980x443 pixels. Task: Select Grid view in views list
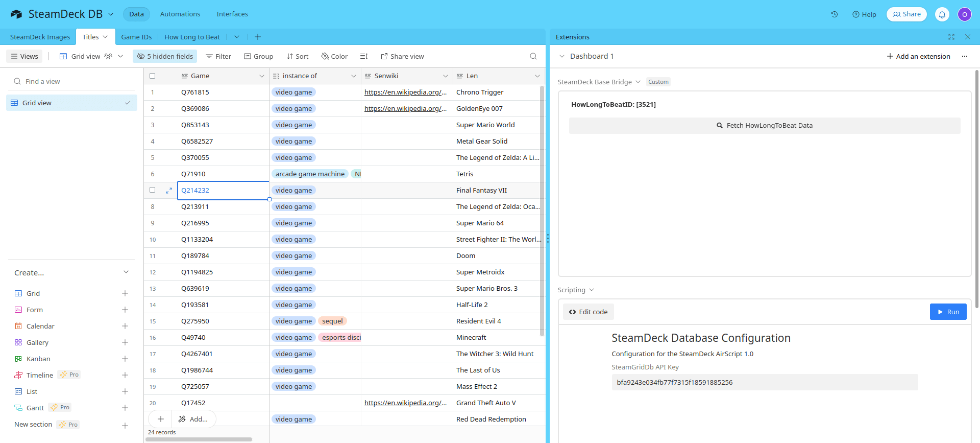point(71,103)
